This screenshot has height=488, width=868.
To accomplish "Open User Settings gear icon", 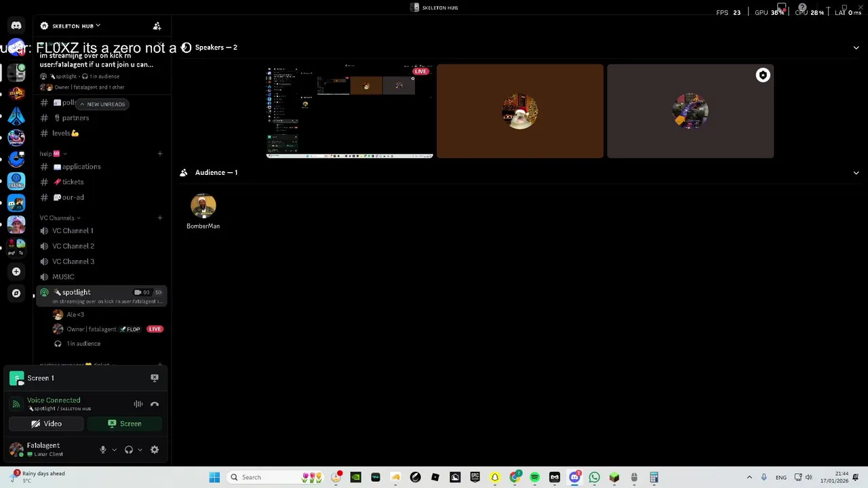I will point(155,449).
